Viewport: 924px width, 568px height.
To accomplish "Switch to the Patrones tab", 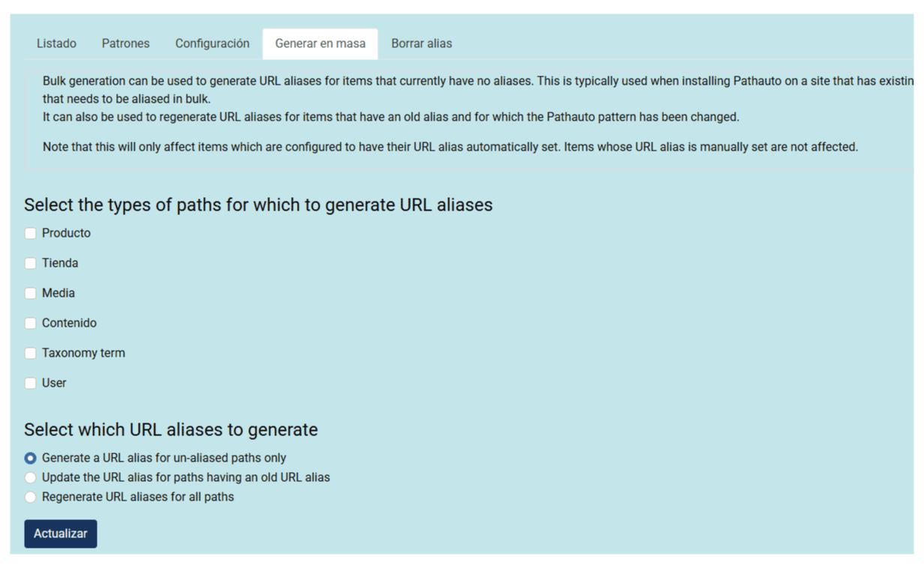I will click(x=125, y=43).
